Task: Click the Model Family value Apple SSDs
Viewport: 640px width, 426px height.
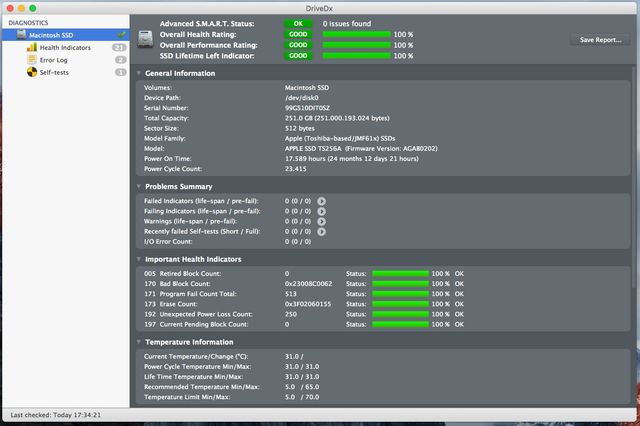Action: pos(340,139)
